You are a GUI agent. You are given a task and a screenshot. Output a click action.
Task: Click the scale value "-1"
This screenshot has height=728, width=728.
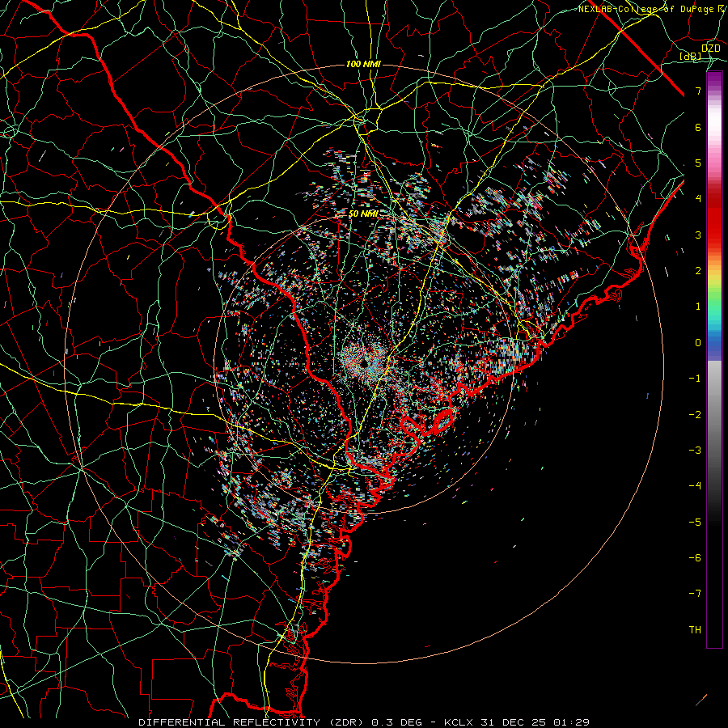point(695,379)
